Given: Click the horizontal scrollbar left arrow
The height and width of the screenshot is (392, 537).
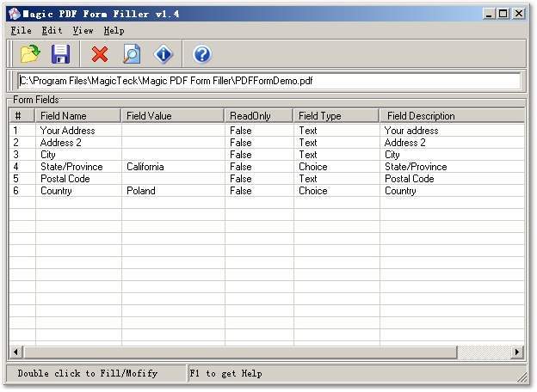Looking at the screenshot, I should pyautogui.click(x=15, y=352).
